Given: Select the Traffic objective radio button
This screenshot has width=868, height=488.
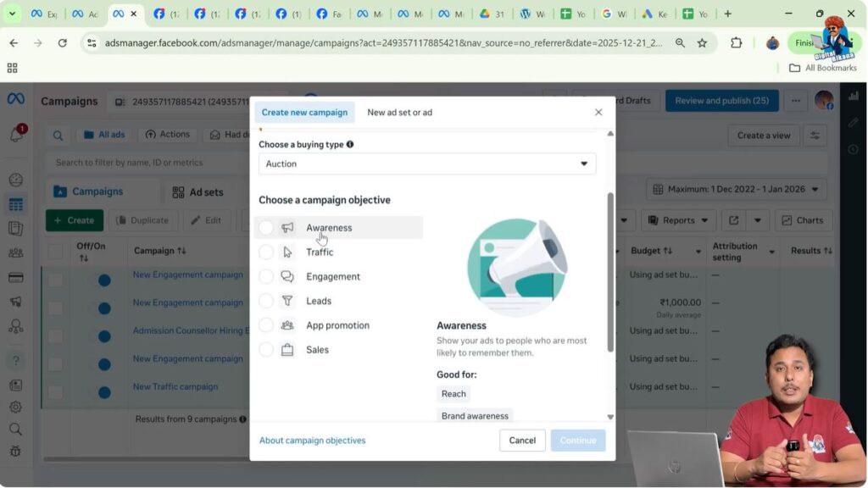Looking at the screenshot, I should click(266, 252).
